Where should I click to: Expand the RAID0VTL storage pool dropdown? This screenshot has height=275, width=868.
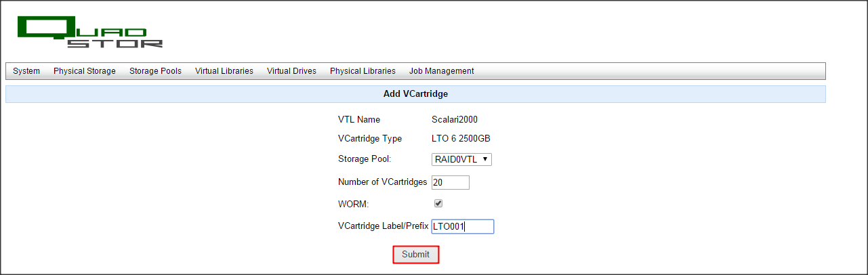click(461, 160)
